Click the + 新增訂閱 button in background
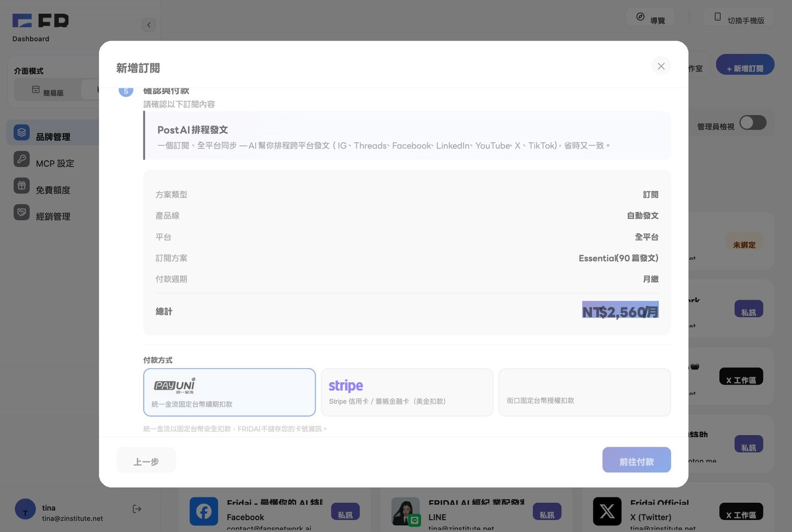Screen dimensions: 792x532 click(745, 65)
